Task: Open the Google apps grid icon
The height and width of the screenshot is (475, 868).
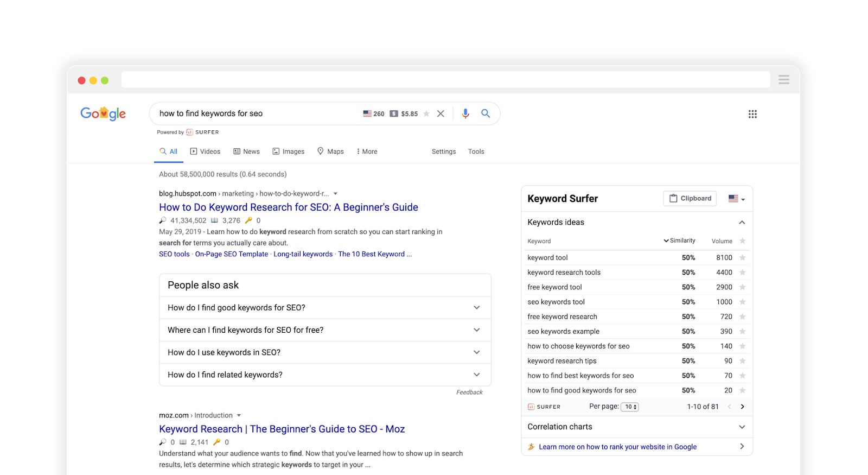Action: click(752, 114)
